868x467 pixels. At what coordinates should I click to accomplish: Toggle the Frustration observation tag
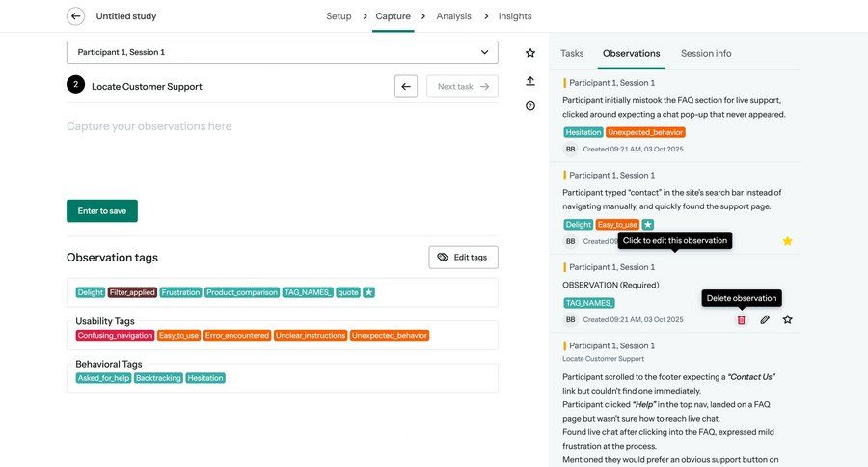(180, 292)
